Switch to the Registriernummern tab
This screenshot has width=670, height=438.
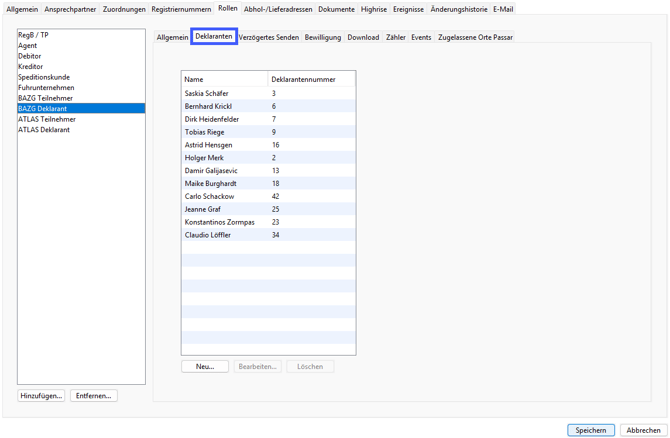click(x=181, y=9)
